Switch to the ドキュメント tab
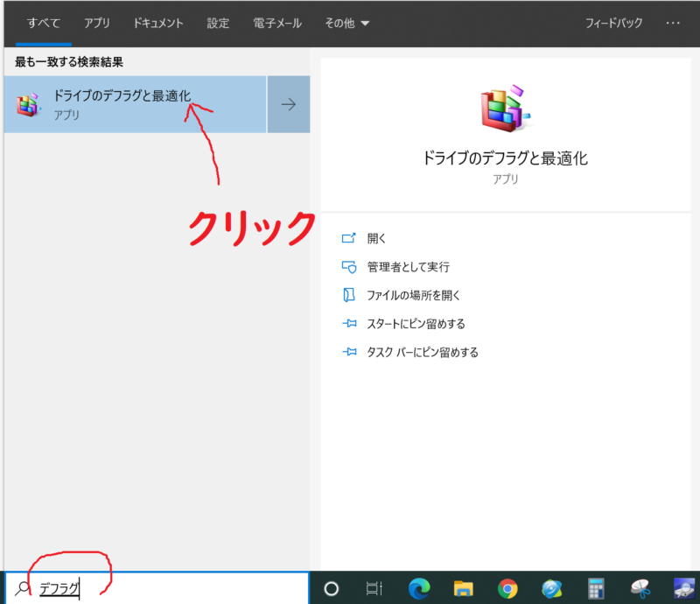This screenshot has width=700, height=604. [158, 24]
